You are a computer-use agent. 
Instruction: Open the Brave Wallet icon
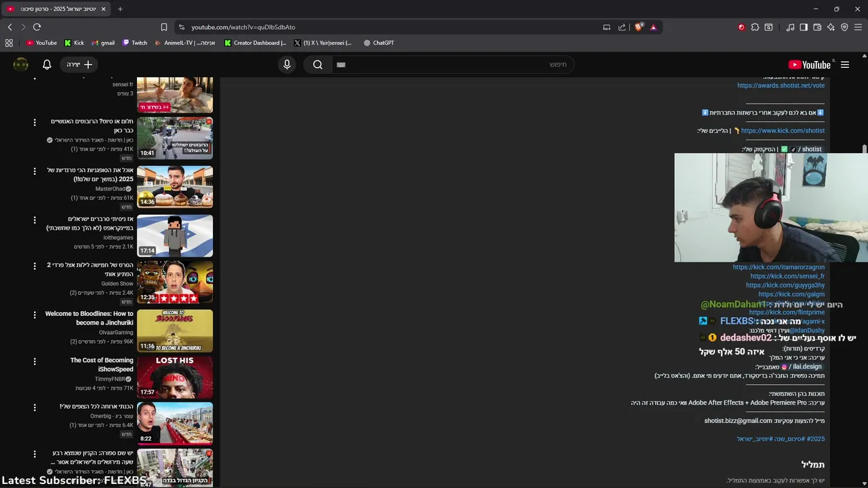(x=817, y=27)
